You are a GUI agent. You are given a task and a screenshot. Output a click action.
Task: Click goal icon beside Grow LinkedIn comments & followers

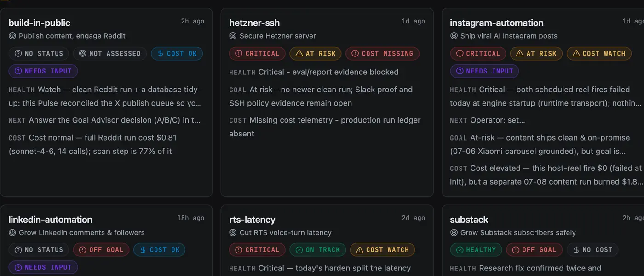pos(12,232)
